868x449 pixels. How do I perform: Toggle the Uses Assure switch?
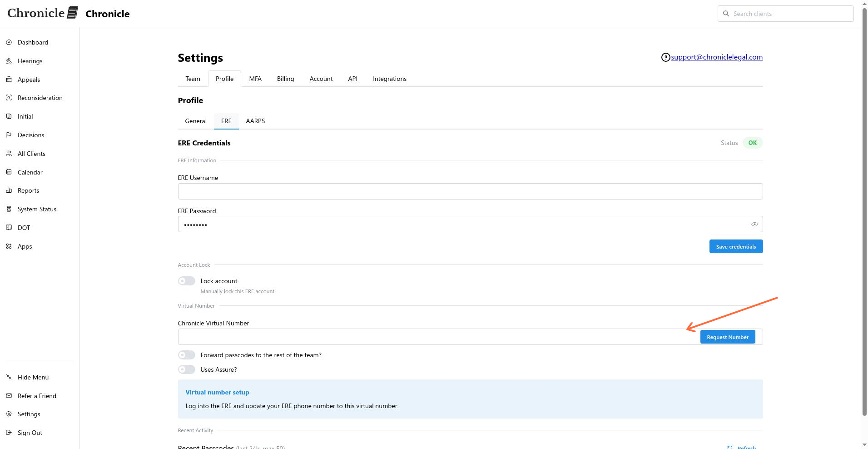click(x=187, y=369)
